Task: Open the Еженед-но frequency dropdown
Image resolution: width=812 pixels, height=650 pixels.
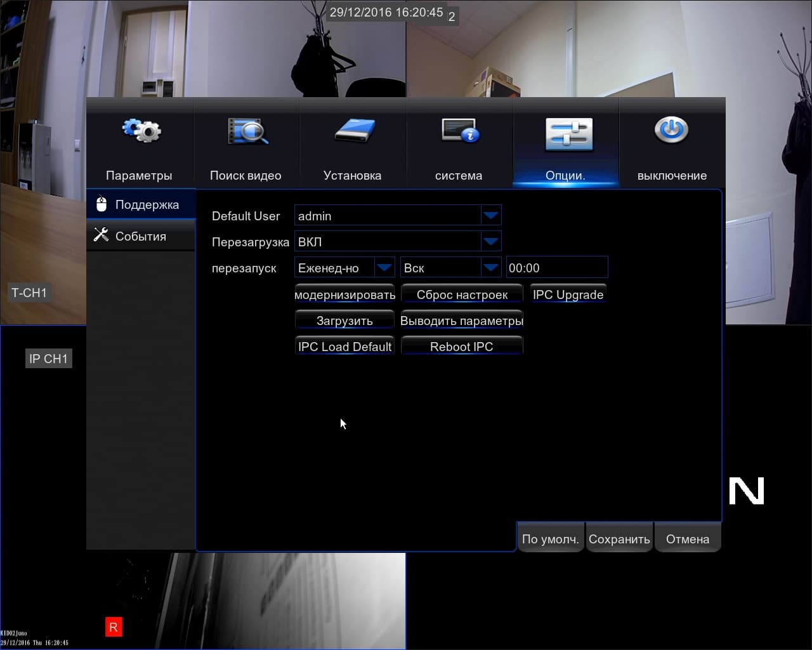Action: coord(345,267)
